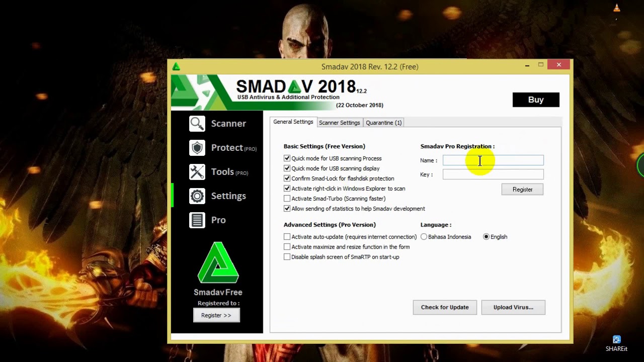This screenshot has height=362, width=644.
Task: Click the Buy button
Action: click(x=536, y=100)
